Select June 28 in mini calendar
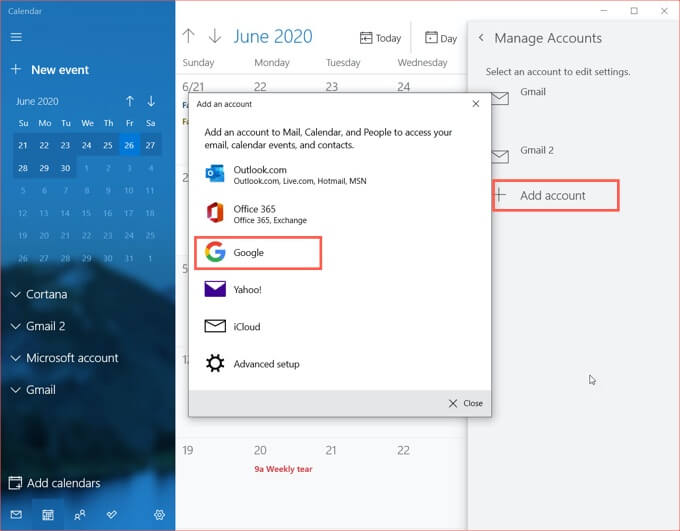This screenshot has width=680, height=531. pos(23,168)
